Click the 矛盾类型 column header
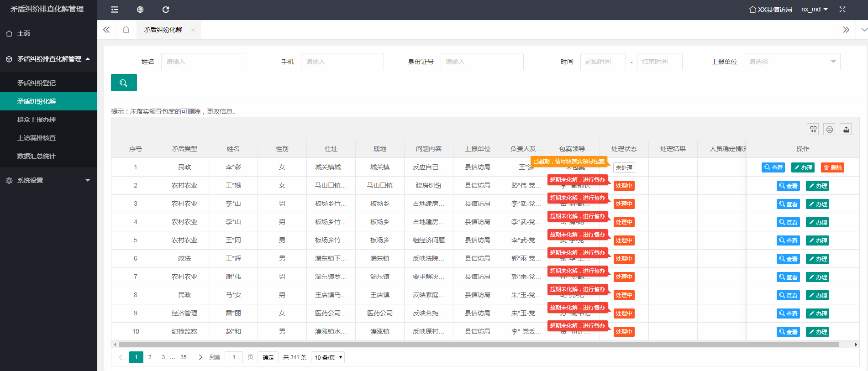 [x=184, y=149]
